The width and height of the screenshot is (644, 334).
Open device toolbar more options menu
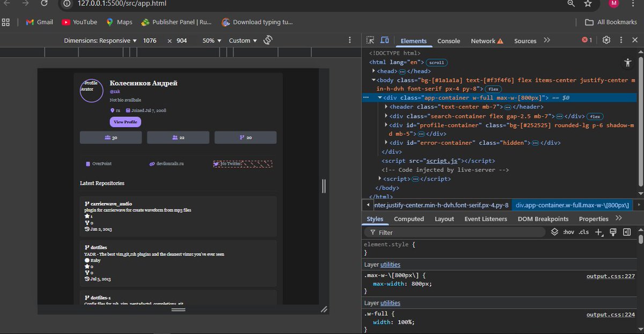point(350,40)
